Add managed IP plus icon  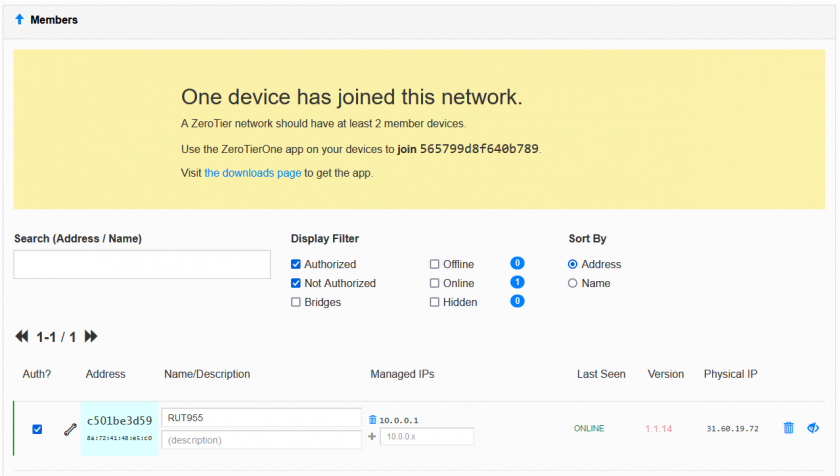click(x=372, y=436)
